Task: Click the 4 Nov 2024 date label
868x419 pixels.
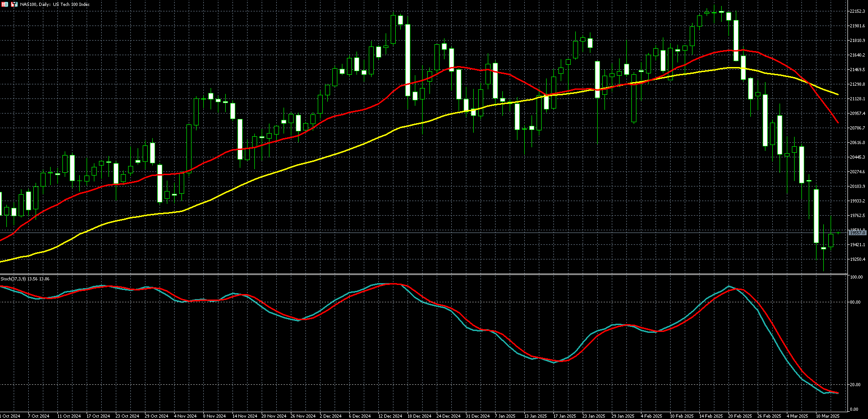Action: [185, 416]
